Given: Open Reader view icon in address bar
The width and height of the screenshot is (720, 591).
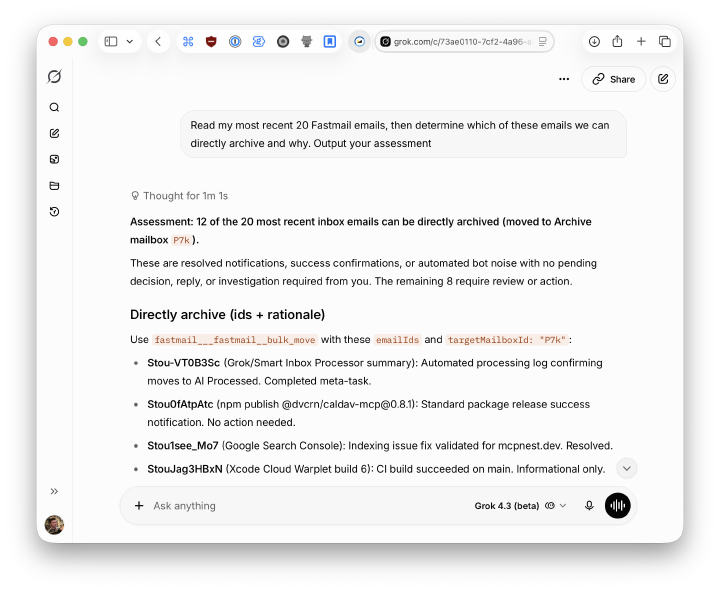Looking at the screenshot, I should [542, 42].
